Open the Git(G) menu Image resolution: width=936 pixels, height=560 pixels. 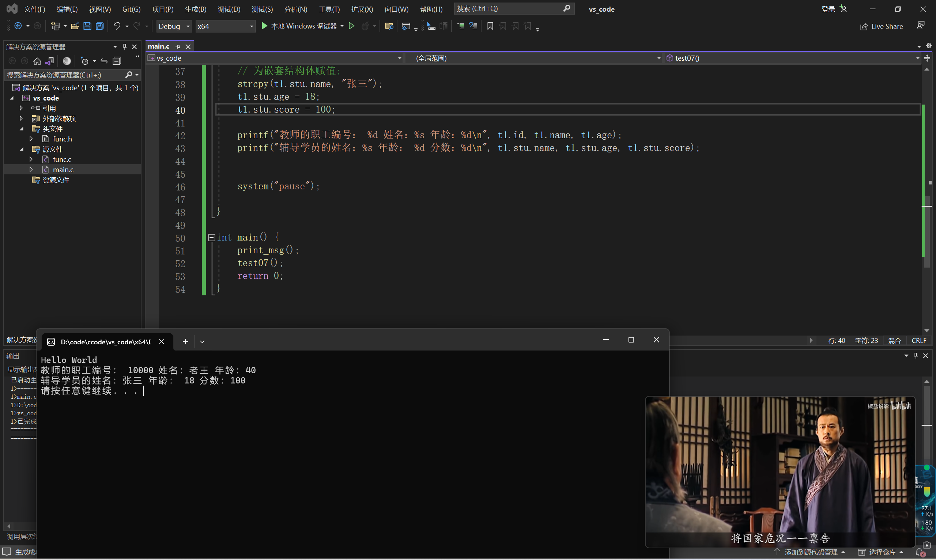131,9
